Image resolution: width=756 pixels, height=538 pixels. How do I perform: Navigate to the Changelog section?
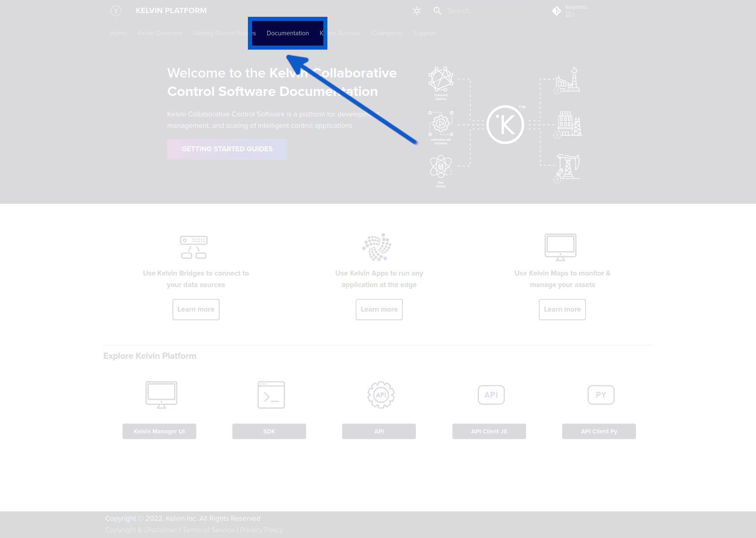(x=387, y=33)
